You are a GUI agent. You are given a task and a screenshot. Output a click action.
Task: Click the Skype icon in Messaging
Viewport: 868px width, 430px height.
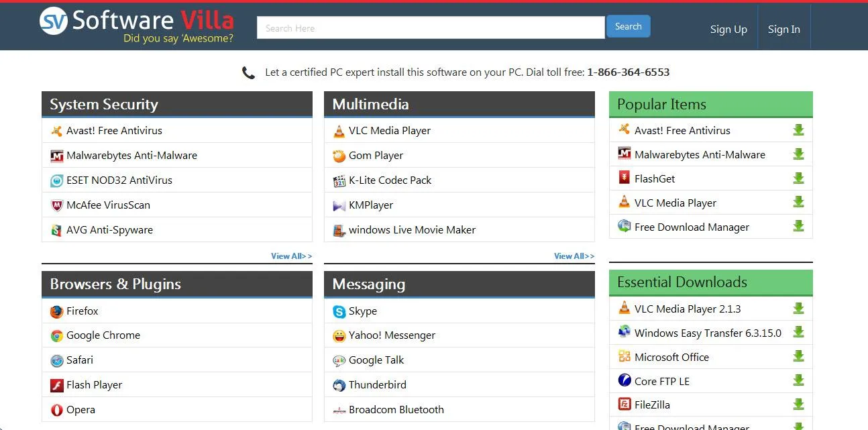(x=339, y=311)
